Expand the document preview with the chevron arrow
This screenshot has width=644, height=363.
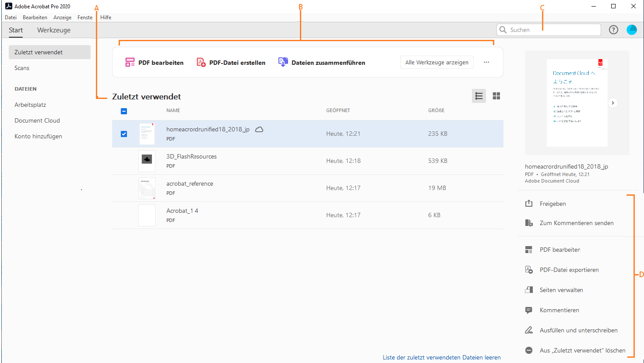click(612, 102)
